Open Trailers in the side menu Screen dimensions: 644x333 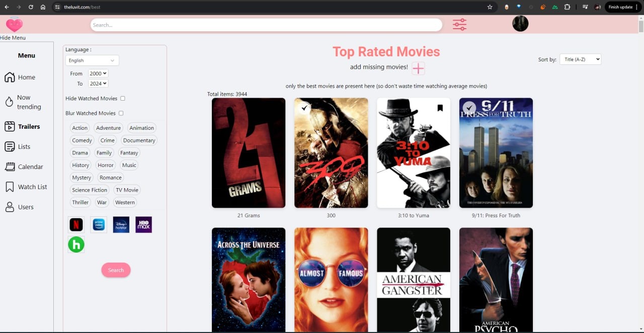[x=22, y=127]
